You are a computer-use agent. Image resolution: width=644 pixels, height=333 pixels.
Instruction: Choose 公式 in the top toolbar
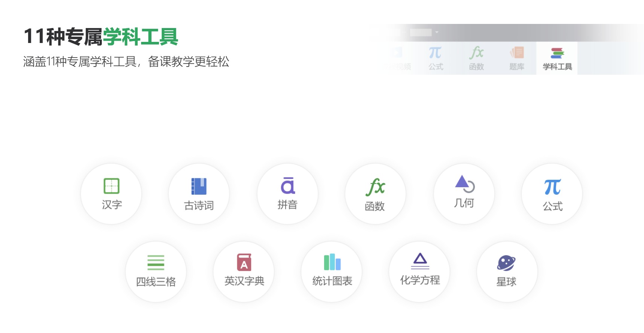(436, 59)
